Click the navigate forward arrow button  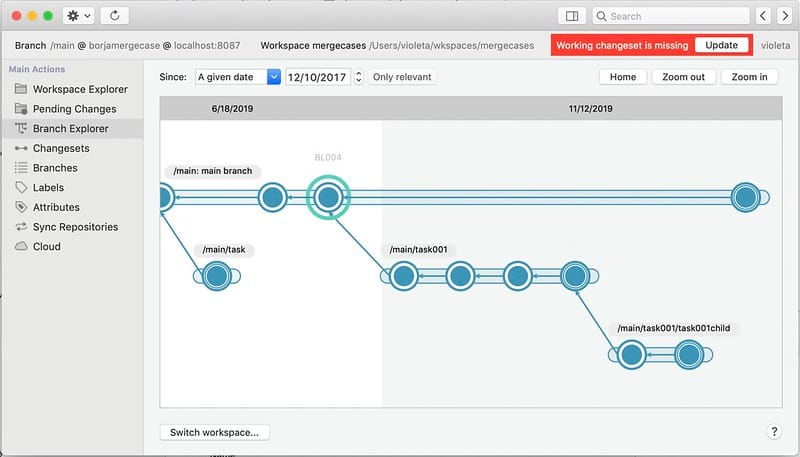coord(783,16)
